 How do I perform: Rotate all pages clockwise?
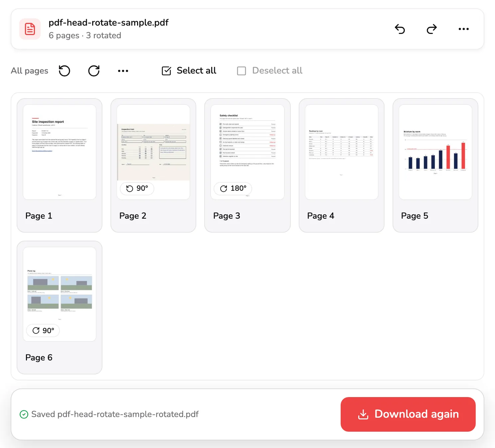pos(94,71)
